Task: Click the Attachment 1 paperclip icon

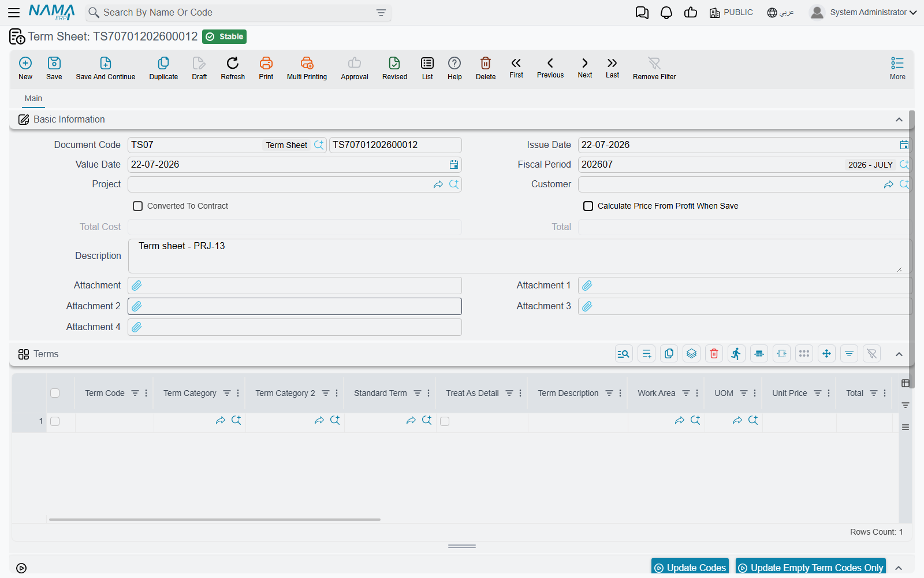Action: [587, 286]
